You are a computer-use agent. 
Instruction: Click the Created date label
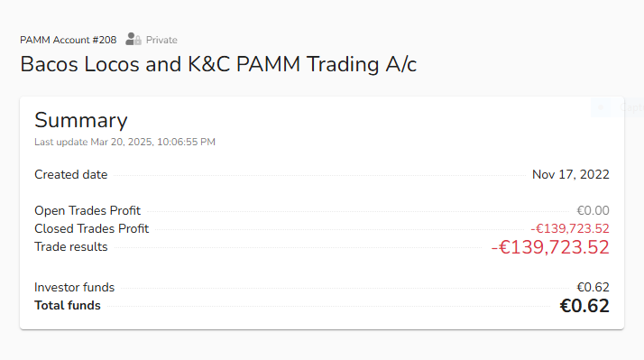(71, 175)
